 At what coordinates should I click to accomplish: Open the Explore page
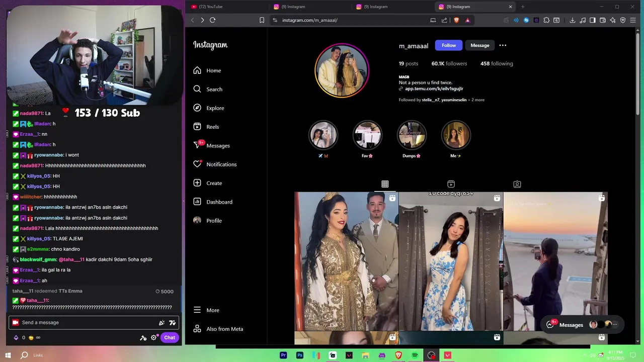coord(209,108)
